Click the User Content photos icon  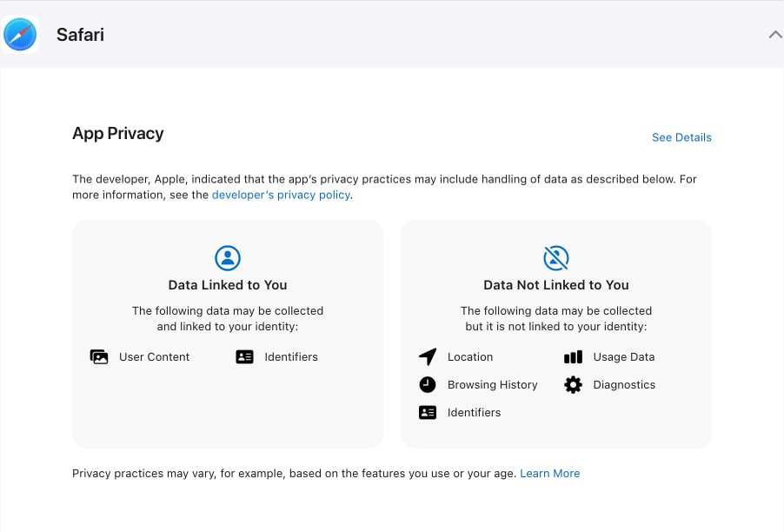coord(99,356)
